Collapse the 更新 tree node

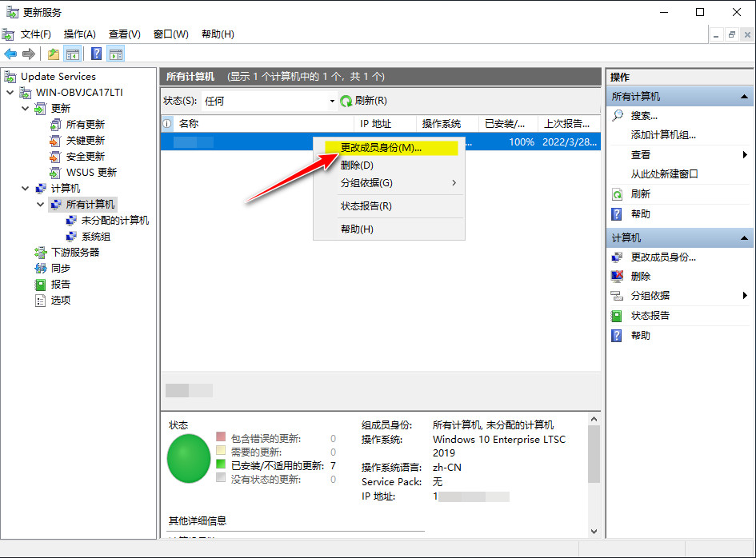[x=25, y=109]
